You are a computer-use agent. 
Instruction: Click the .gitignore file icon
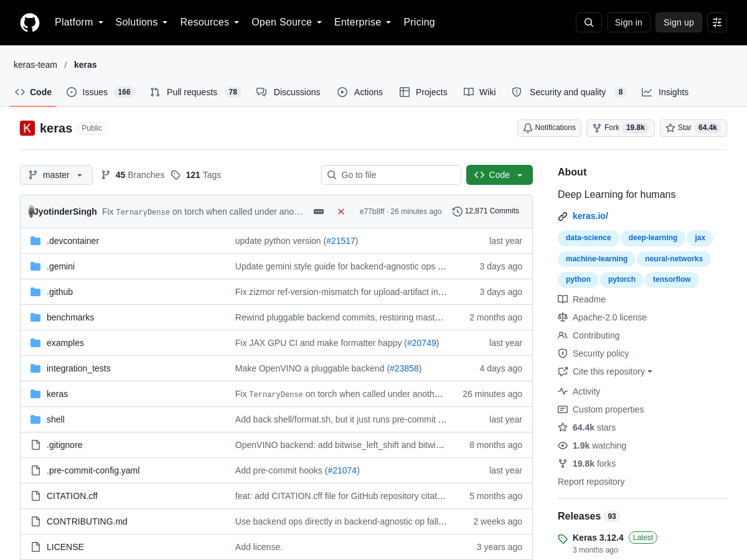(x=35, y=445)
